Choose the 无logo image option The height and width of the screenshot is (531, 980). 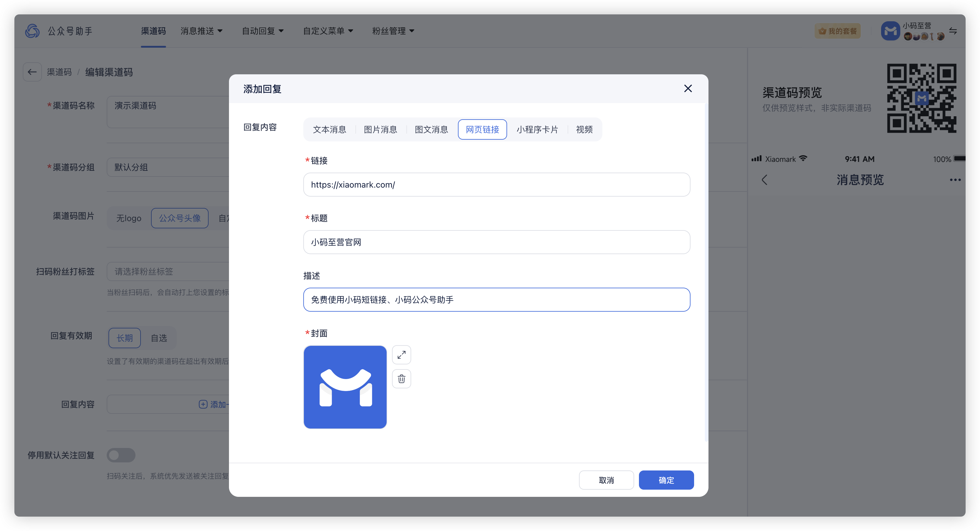coord(129,218)
